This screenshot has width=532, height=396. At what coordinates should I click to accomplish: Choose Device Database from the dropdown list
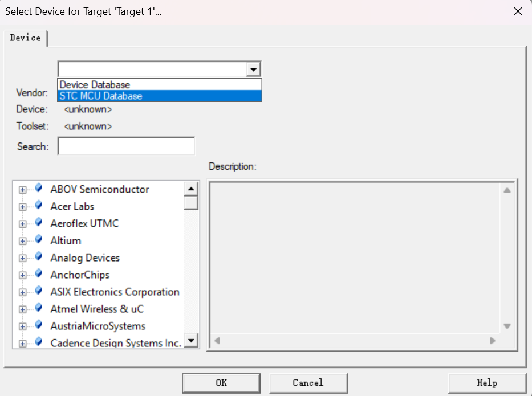pos(160,85)
